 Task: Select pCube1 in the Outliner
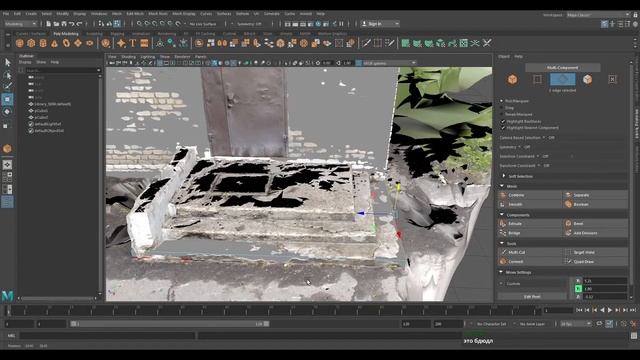point(41,111)
